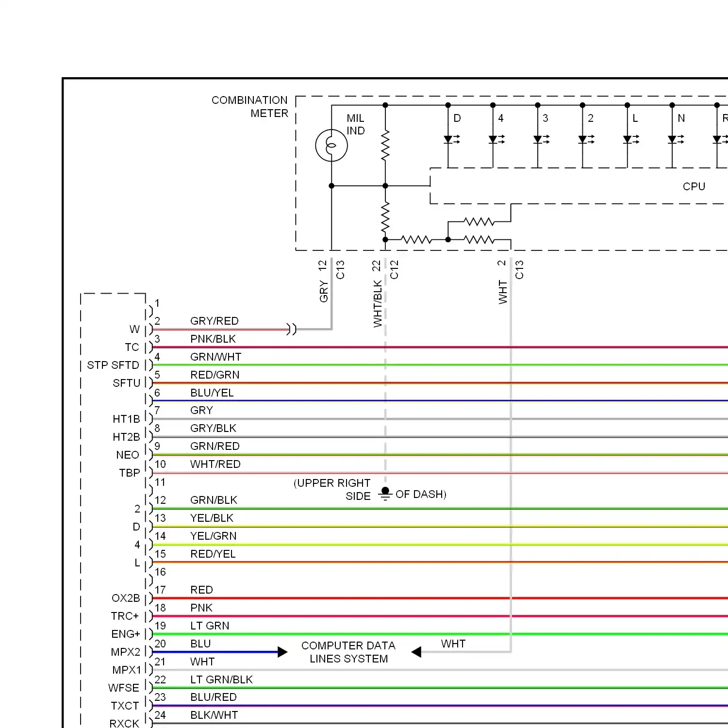Viewport: 728px width, 728px height.
Task: Select the BLK/WHT wire label
Action: pyautogui.click(x=214, y=715)
